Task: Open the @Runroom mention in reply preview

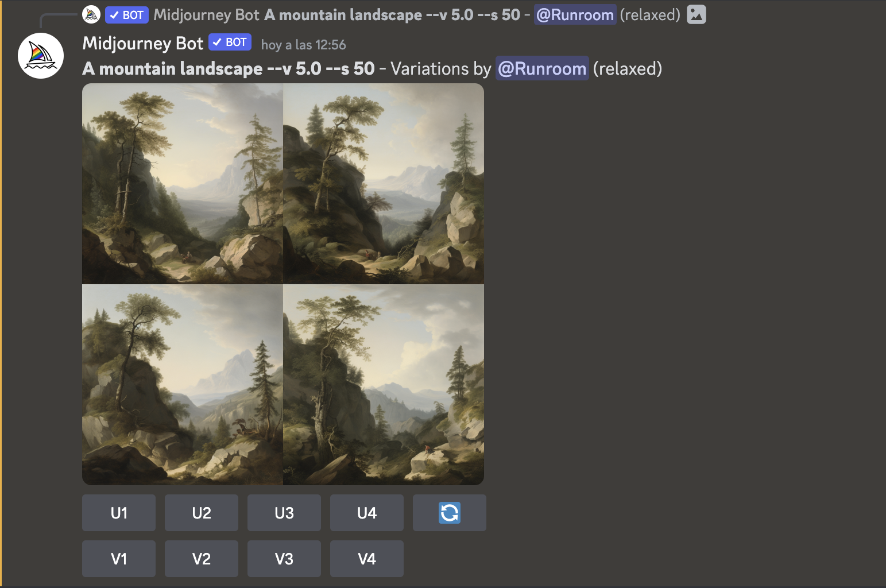Action: (x=575, y=15)
